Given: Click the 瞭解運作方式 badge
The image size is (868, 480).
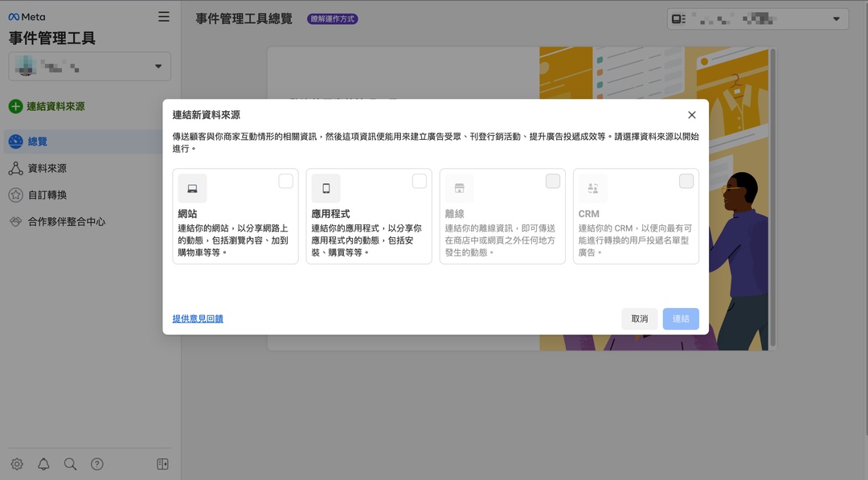Looking at the screenshot, I should click(332, 18).
